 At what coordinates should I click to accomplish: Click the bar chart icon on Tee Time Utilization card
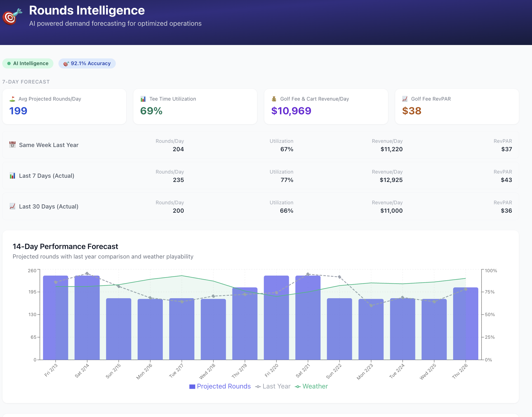coord(143,98)
